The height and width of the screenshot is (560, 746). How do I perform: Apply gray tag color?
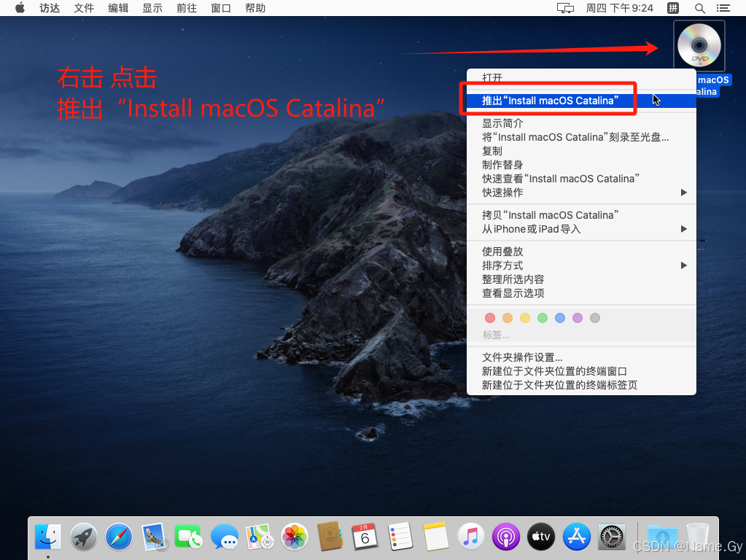(x=595, y=318)
